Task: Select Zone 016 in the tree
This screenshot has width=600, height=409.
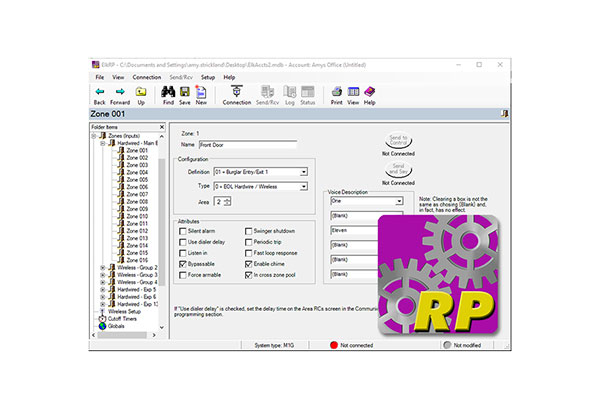Action: click(137, 260)
